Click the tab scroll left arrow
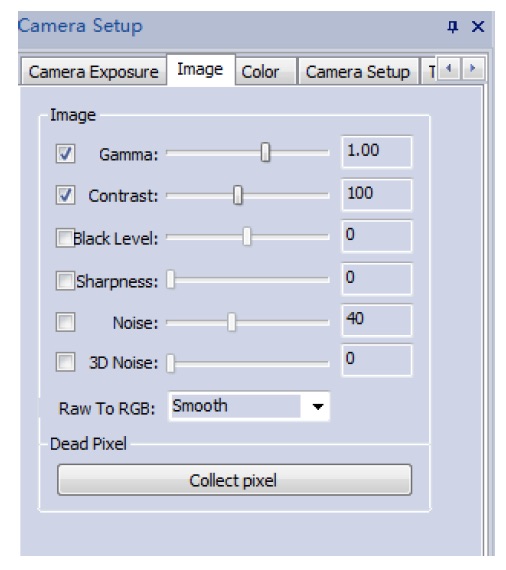This screenshot has width=506, height=570. [x=449, y=68]
